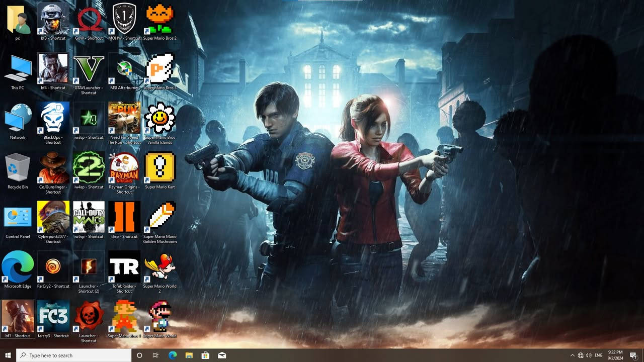The width and height of the screenshot is (644, 362).
Task: Select the GoW - Shortcut omega icon
Action: (x=89, y=19)
